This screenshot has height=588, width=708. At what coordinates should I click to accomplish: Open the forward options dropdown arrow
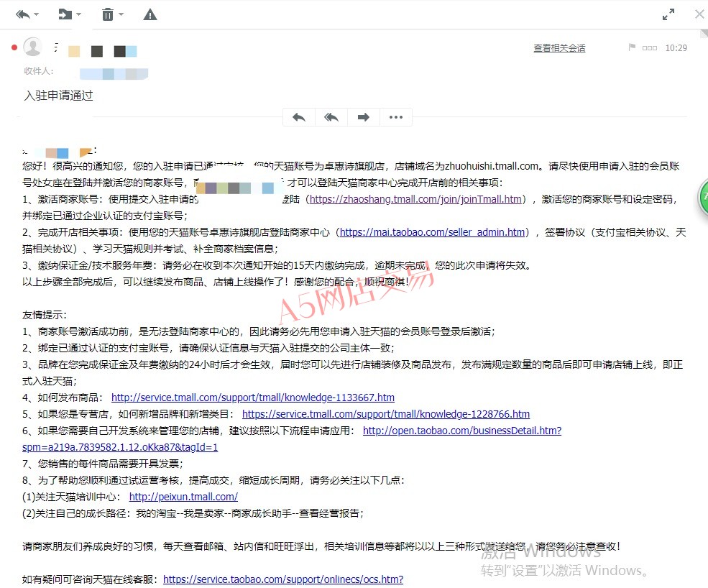[78, 14]
